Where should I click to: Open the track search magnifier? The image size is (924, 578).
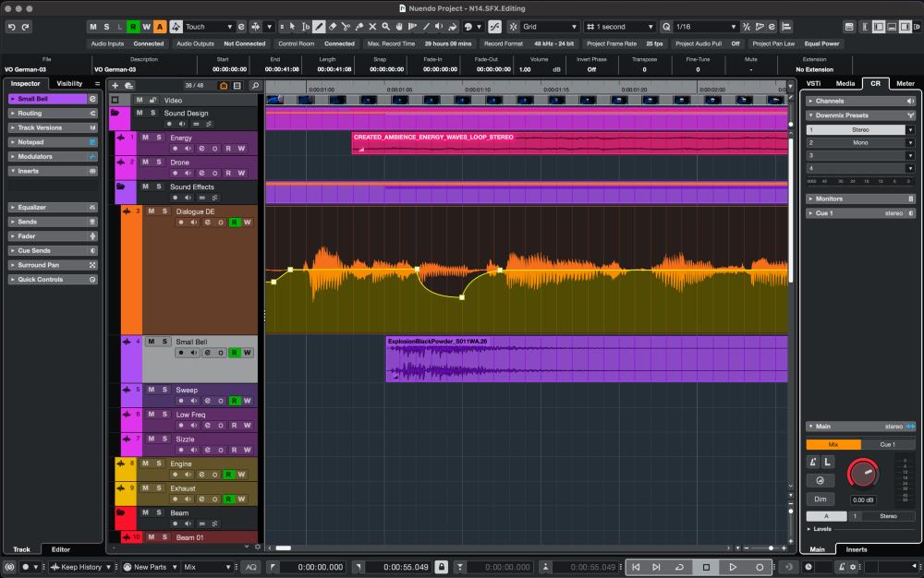255,86
